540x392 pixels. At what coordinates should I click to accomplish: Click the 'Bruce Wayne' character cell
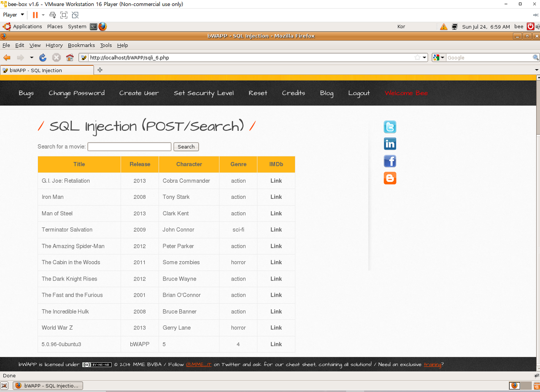click(189, 279)
